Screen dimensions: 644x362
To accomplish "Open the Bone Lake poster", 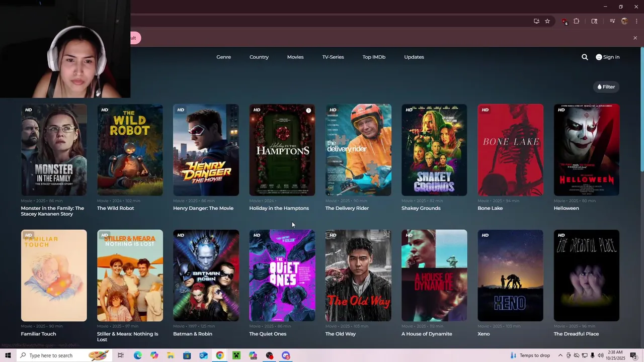I will [x=510, y=150].
